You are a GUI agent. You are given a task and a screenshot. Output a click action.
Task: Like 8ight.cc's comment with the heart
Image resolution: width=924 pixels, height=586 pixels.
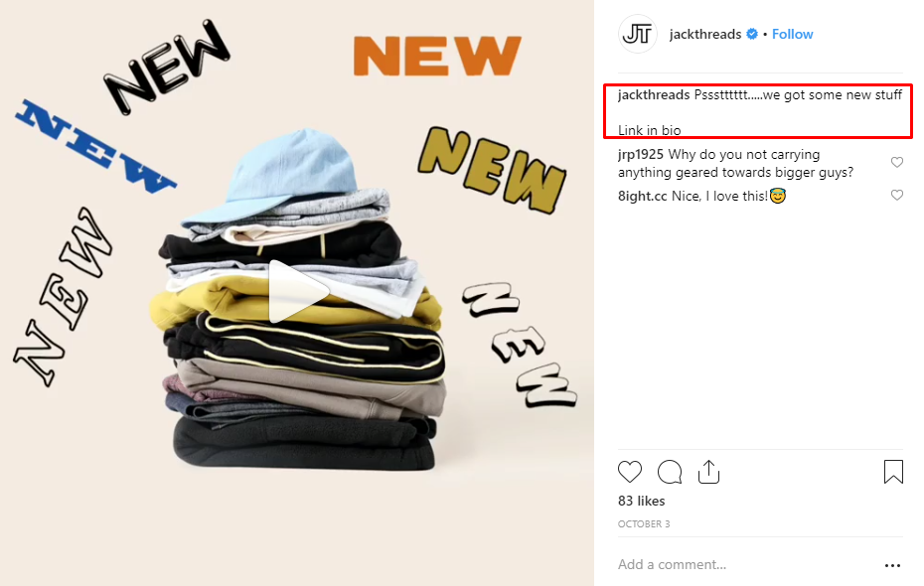click(x=897, y=195)
